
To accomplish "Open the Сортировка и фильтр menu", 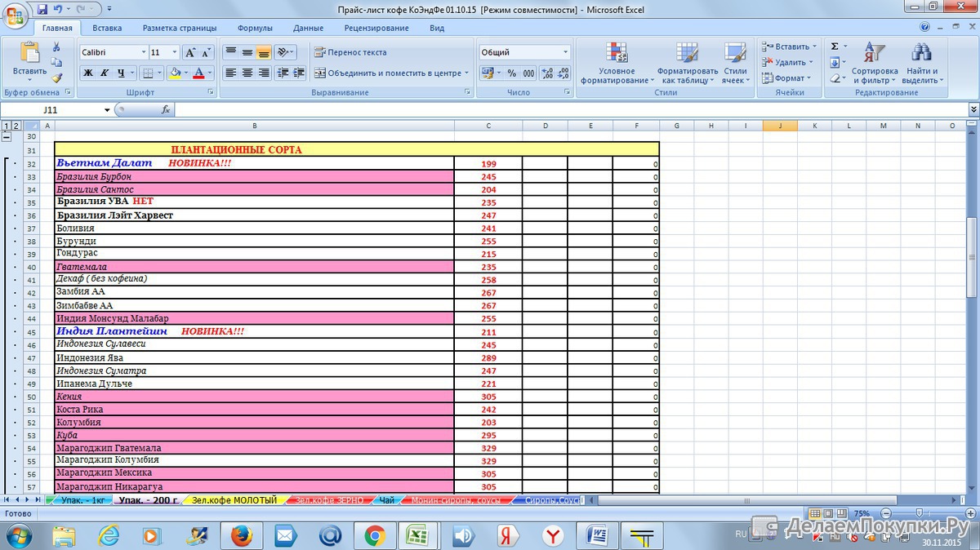I will 875,62.
